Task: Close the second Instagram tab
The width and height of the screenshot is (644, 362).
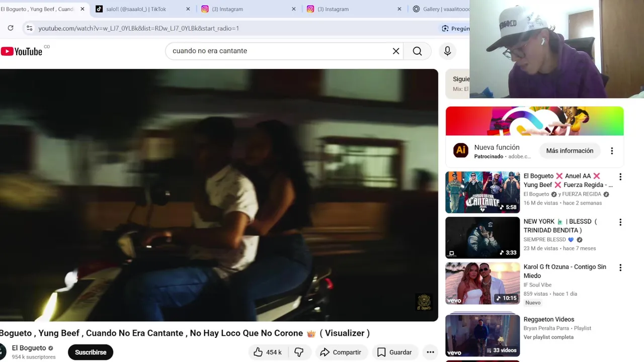Action: click(x=399, y=9)
